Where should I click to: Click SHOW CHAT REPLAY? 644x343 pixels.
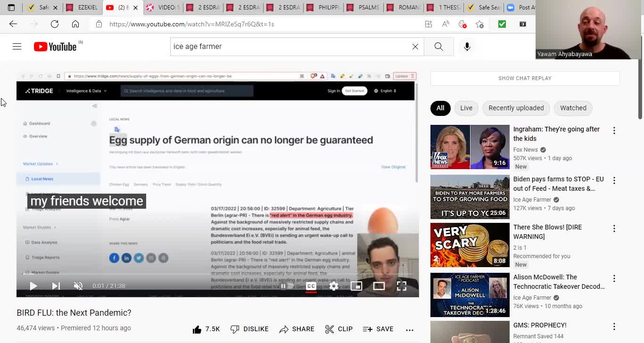point(525,78)
